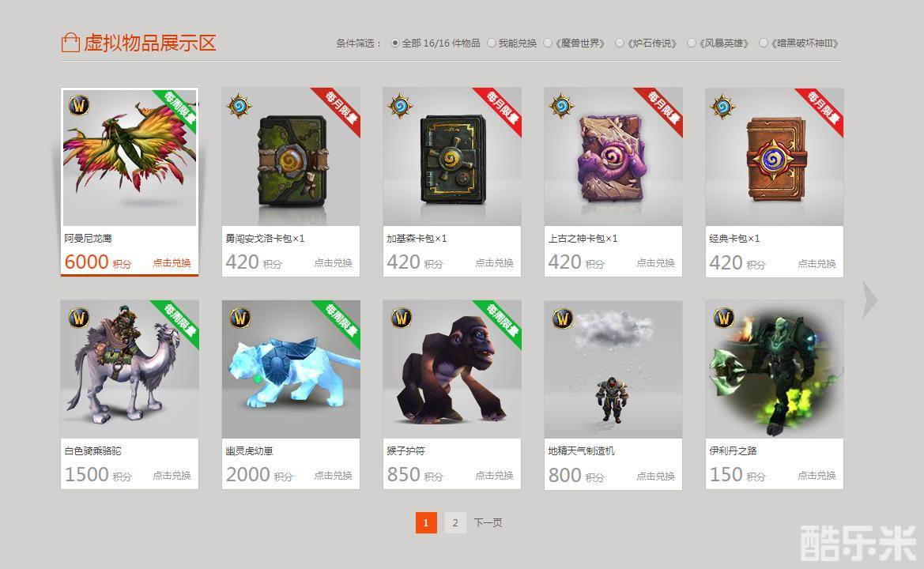The image size is (924, 569).
Task: Go to page 2
Action: tap(455, 522)
